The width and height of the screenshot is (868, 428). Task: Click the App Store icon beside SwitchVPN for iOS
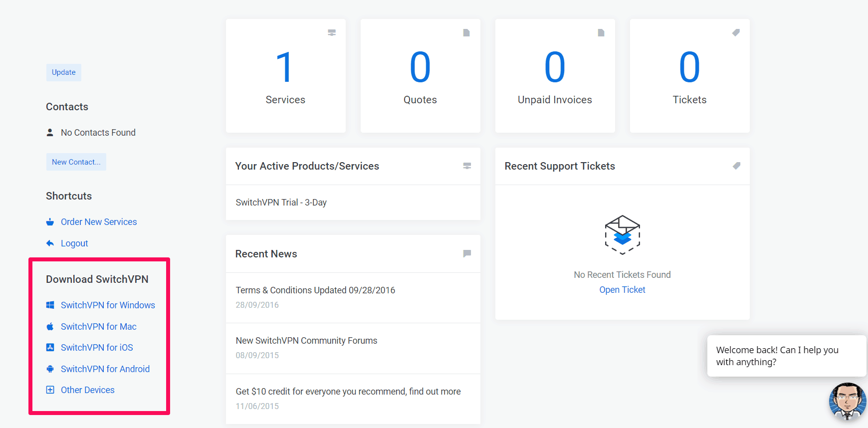tap(50, 347)
